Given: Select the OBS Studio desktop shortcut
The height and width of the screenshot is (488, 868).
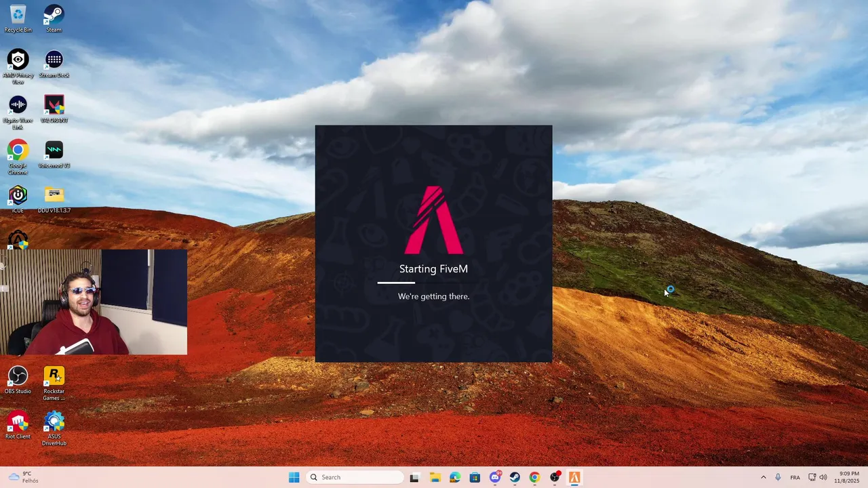Looking at the screenshot, I should [x=18, y=380].
